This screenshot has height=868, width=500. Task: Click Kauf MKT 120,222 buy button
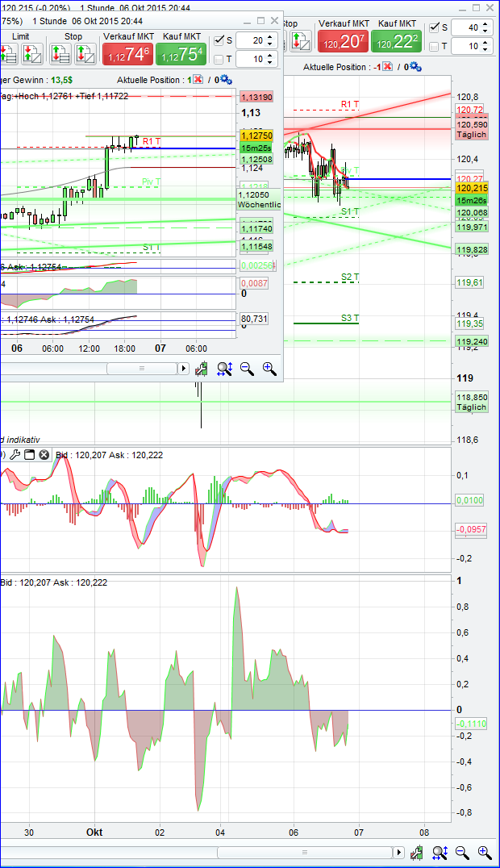[397, 41]
